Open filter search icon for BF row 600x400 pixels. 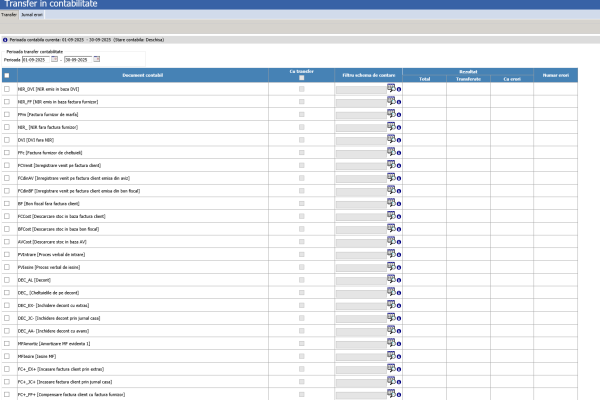coord(391,202)
